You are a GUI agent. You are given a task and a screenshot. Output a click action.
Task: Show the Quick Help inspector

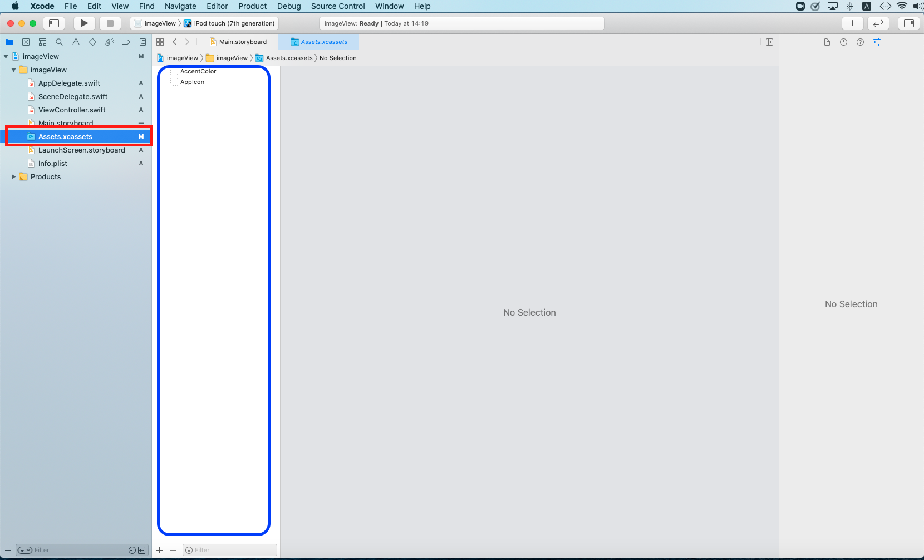(x=861, y=42)
